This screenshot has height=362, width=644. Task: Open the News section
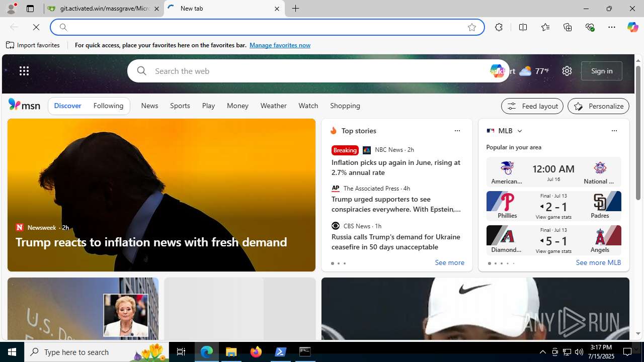click(x=149, y=106)
